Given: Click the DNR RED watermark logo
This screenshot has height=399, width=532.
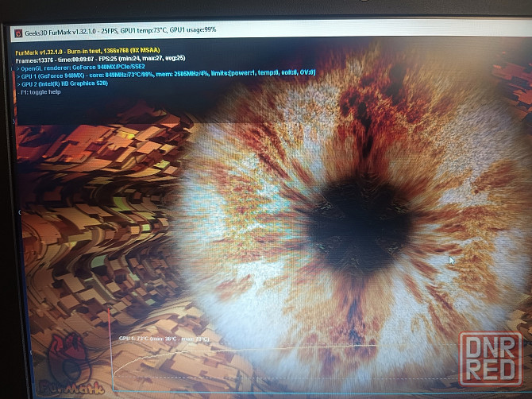Looking at the screenshot, I should (x=490, y=356).
